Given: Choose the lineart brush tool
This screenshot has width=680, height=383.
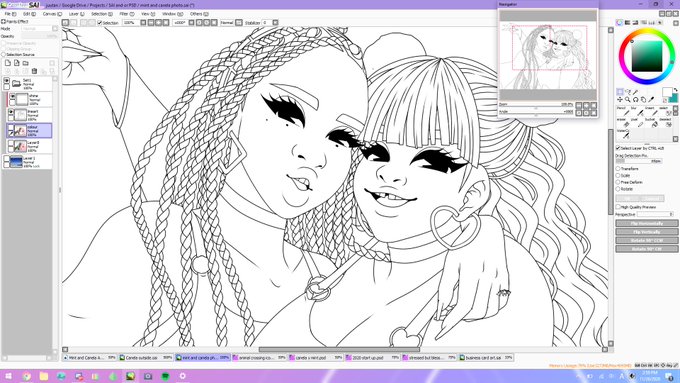Looking at the screenshot, I should (651, 111).
